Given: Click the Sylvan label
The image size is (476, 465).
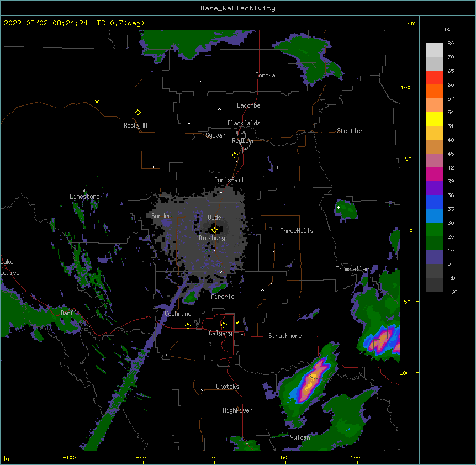Looking at the screenshot, I should click(215, 135).
